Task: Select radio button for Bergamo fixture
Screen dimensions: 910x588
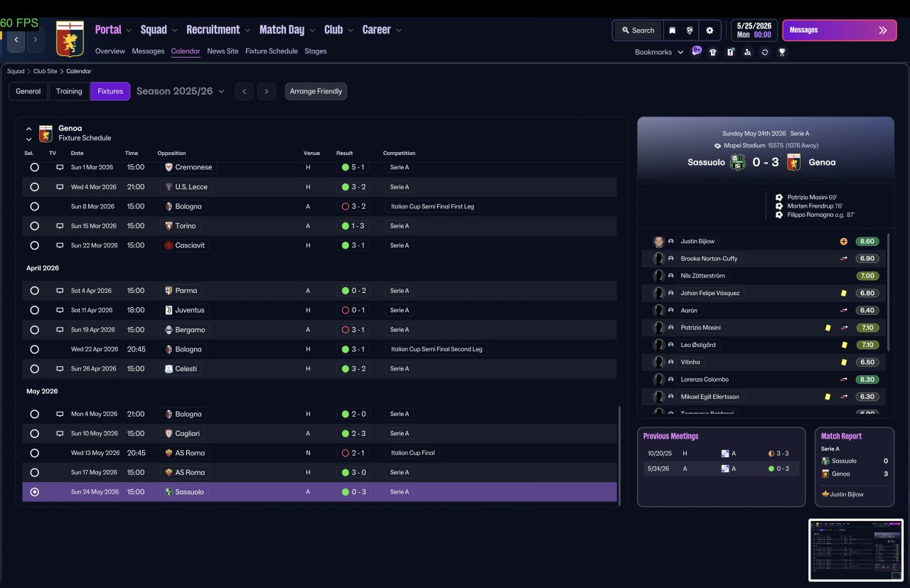Action: 34,330
